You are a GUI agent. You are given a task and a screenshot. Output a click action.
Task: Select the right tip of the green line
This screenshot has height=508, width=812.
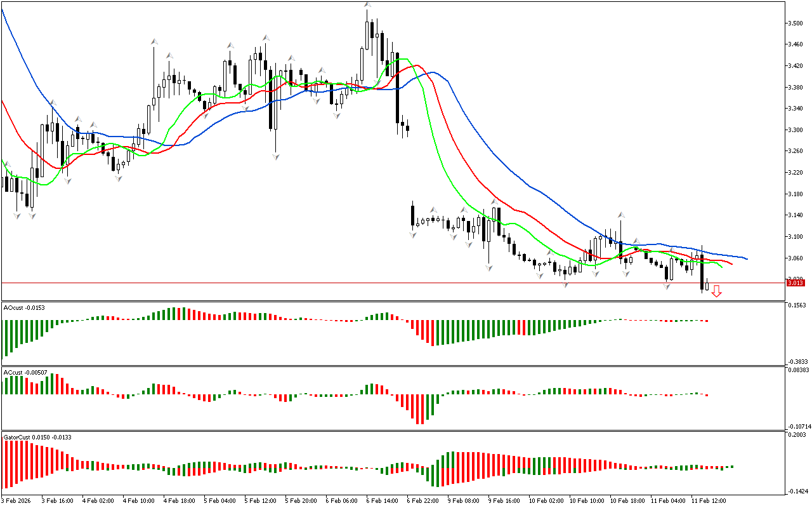[x=722, y=267]
